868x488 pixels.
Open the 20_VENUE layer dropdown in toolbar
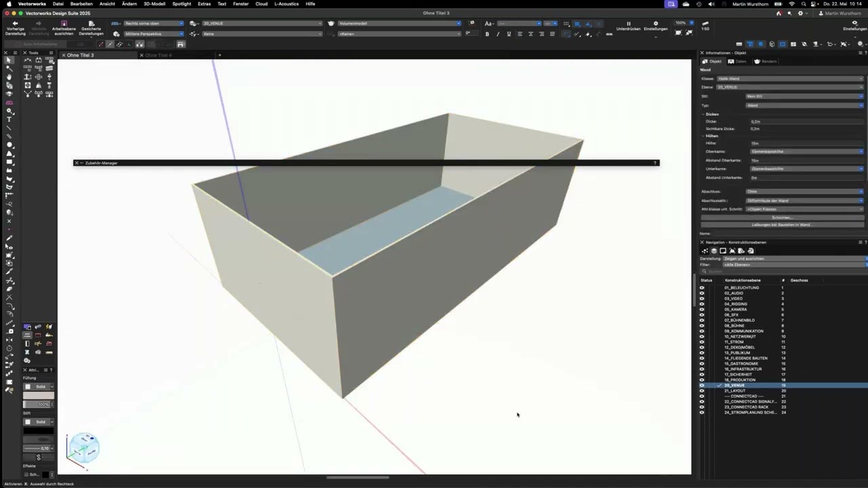click(262, 23)
